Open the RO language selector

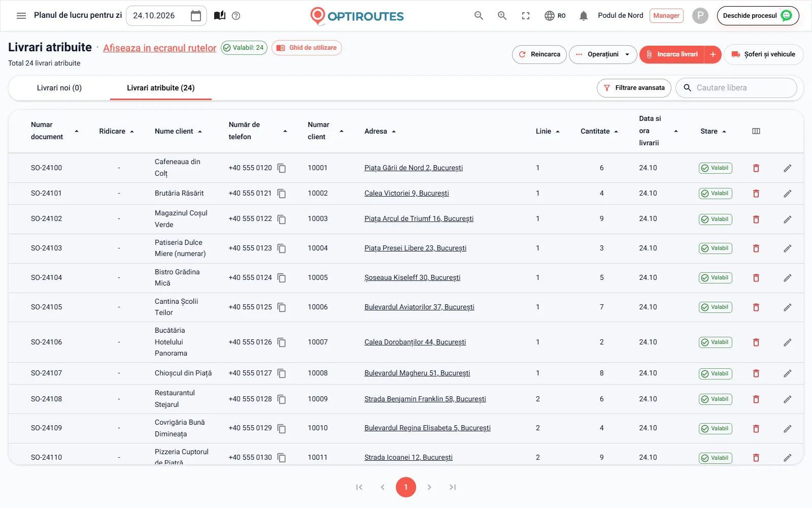[x=555, y=16]
